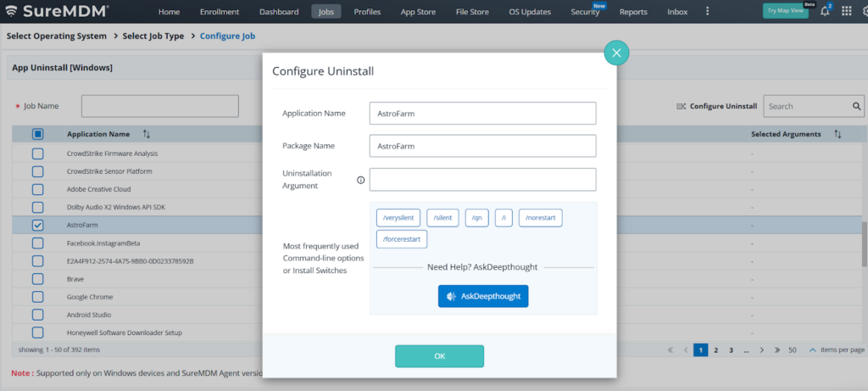
Task: Click the Uninstallation Argument input field
Action: [482, 180]
